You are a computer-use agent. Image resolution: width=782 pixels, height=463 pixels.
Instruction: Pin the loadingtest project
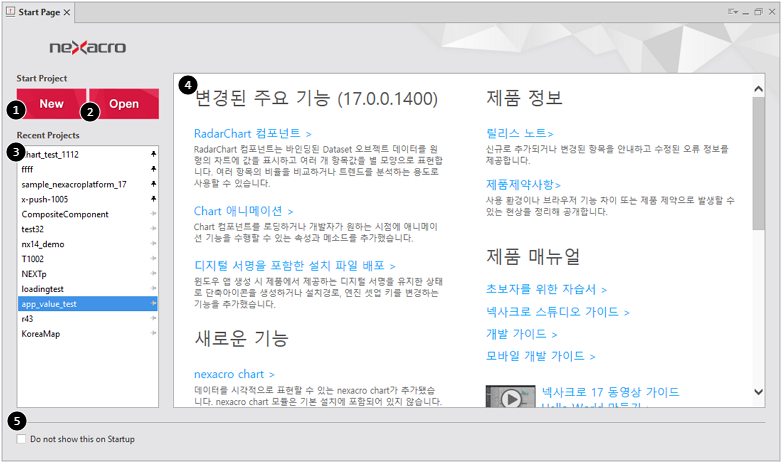154,288
